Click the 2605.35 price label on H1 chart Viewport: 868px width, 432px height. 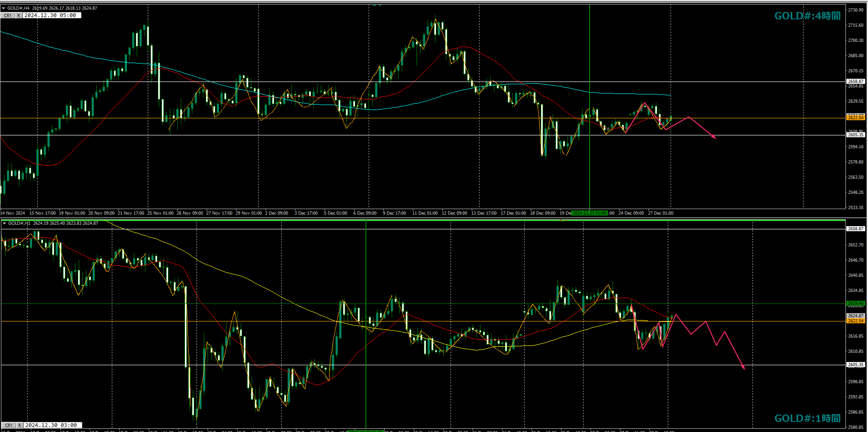(856, 365)
